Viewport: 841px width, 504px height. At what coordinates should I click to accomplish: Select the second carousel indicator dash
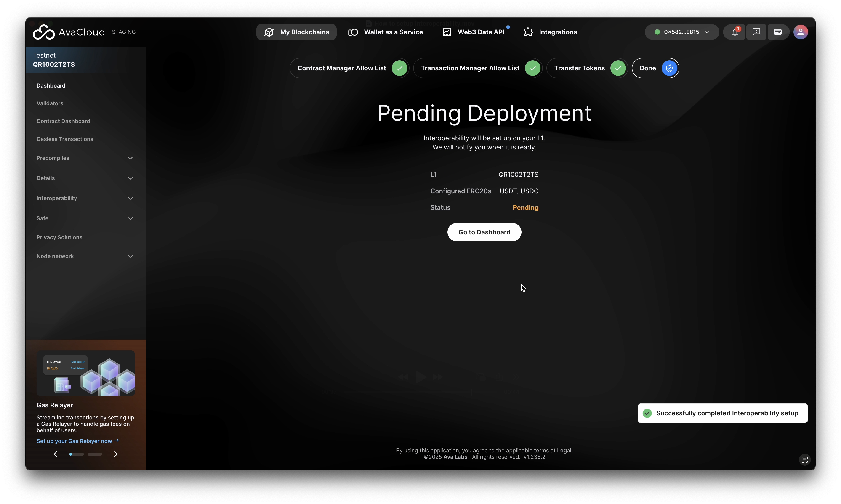coord(95,454)
